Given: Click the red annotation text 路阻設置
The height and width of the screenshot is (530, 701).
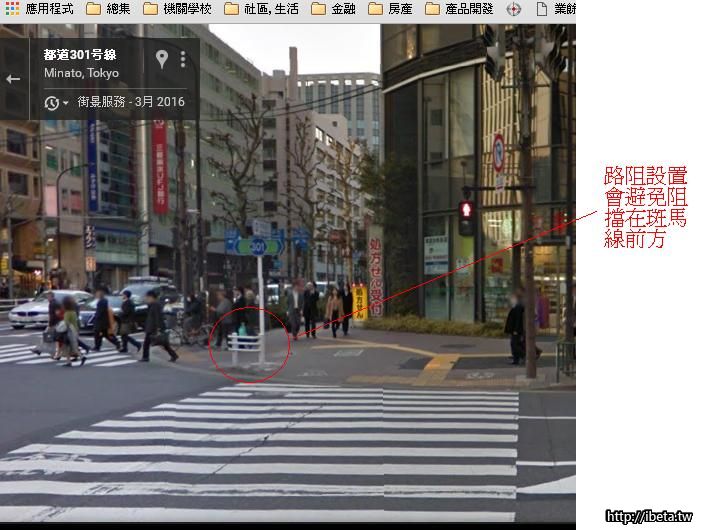Looking at the screenshot, I should click(645, 177).
